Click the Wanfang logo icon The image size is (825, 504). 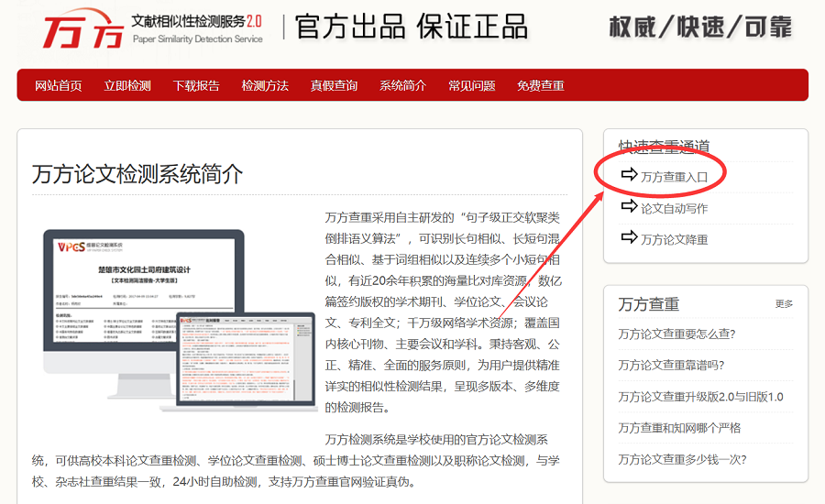pyautogui.click(x=82, y=30)
